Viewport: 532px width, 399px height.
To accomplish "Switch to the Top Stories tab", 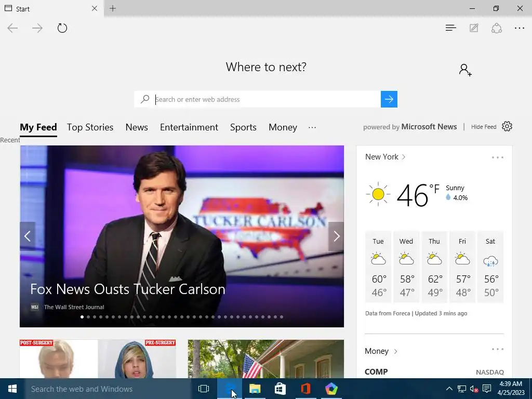I will tap(90, 127).
